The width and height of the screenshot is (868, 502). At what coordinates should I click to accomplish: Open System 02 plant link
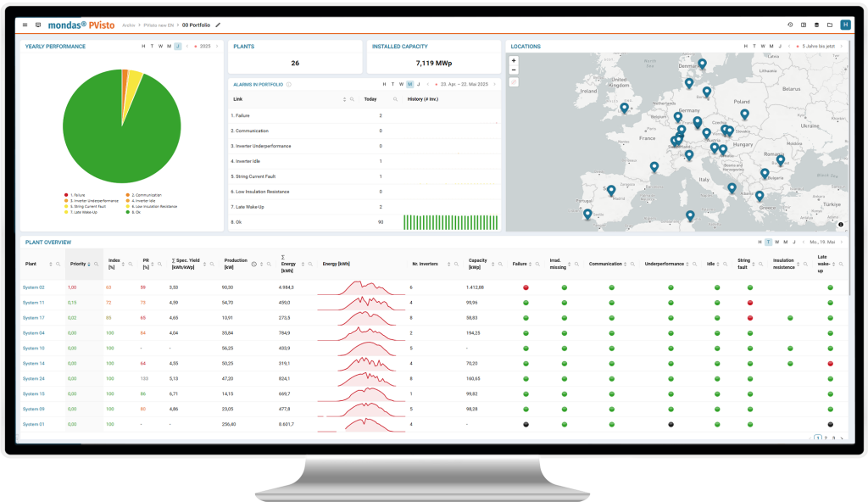coord(34,287)
